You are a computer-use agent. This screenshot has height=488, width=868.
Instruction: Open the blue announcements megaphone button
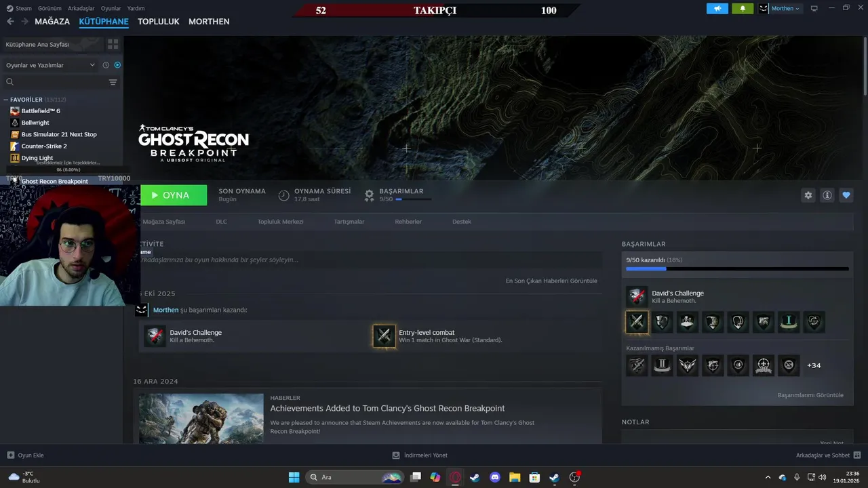[717, 8]
